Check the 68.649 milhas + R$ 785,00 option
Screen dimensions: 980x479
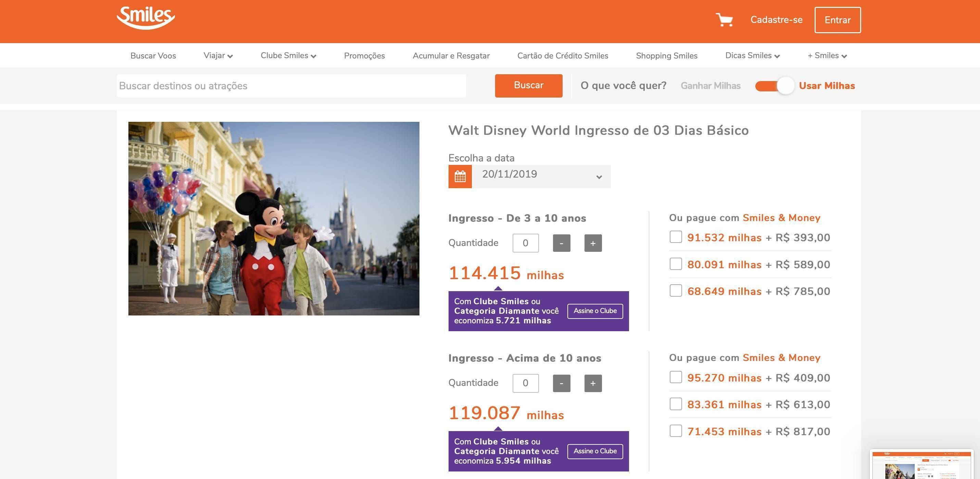pos(676,291)
